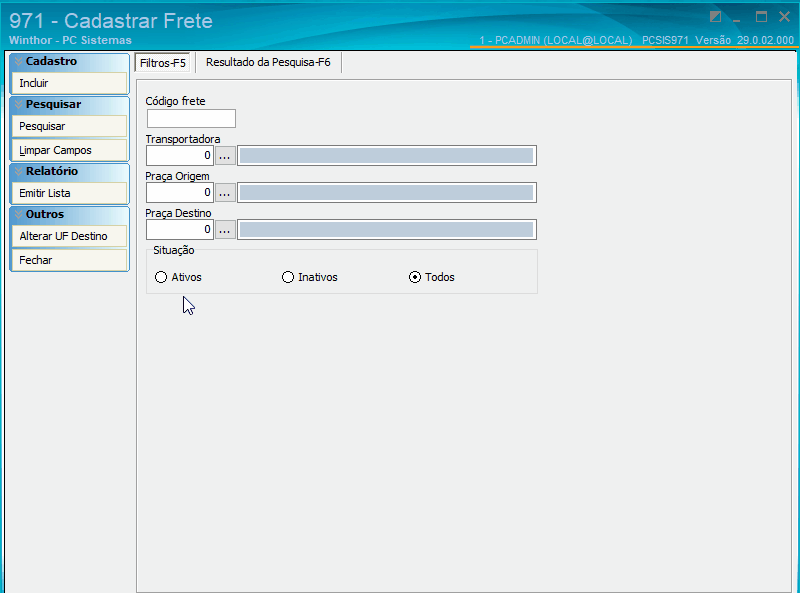Click the Fechar button
800x593 pixels.
(x=69, y=260)
